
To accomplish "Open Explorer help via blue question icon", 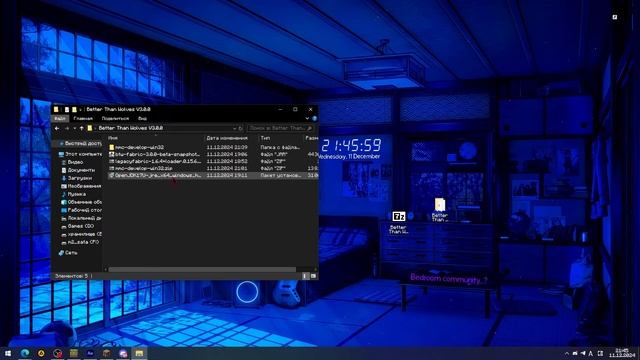I will coord(315,118).
